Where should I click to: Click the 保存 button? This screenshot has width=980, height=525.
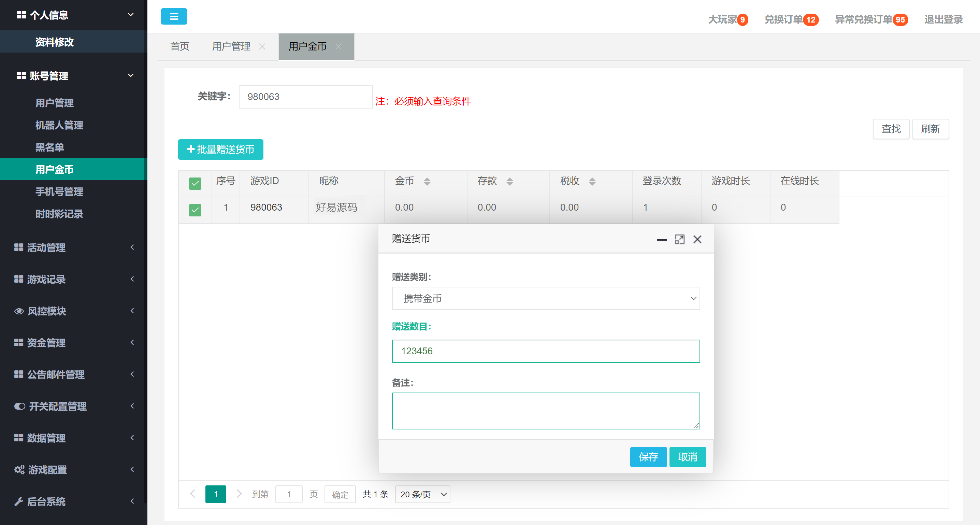click(648, 457)
